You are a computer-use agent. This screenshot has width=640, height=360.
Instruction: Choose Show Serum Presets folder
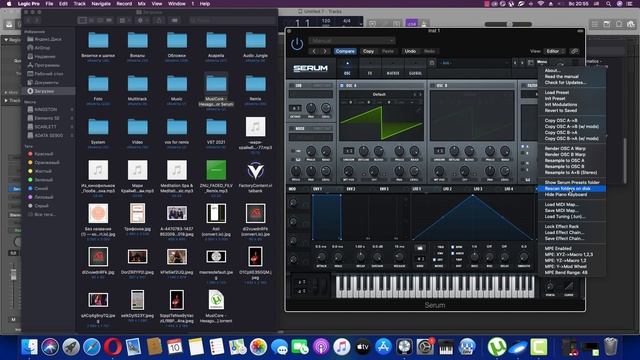pyautogui.click(x=571, y=182)
